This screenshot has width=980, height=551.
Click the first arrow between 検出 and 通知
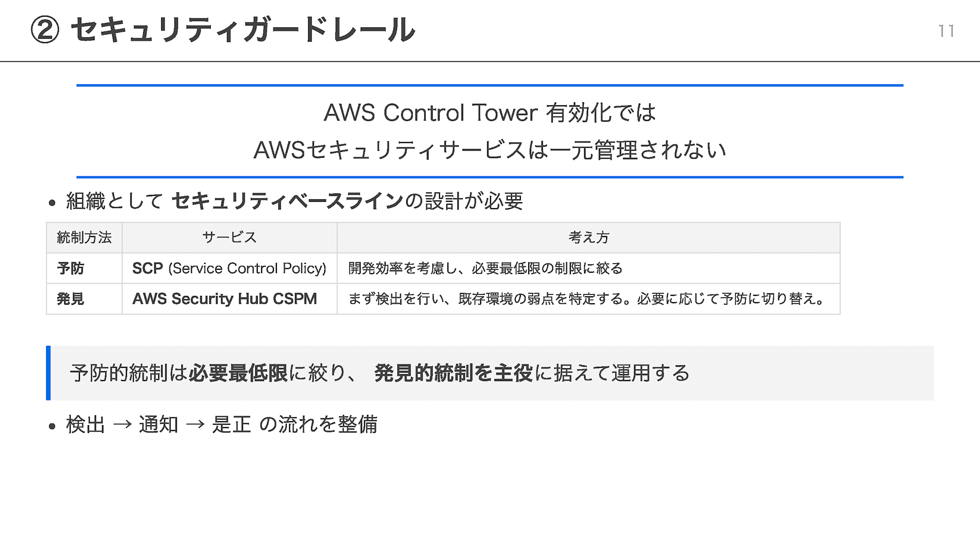tap(122, 424)
